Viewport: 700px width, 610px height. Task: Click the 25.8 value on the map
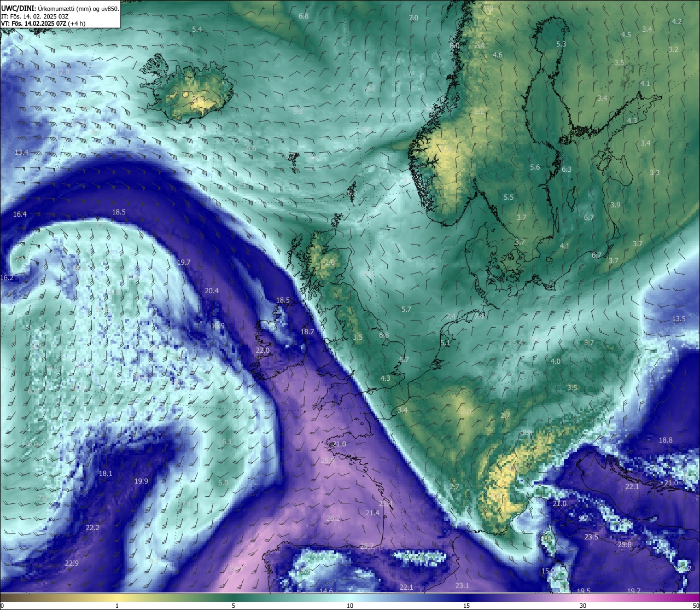click(625, 545)
